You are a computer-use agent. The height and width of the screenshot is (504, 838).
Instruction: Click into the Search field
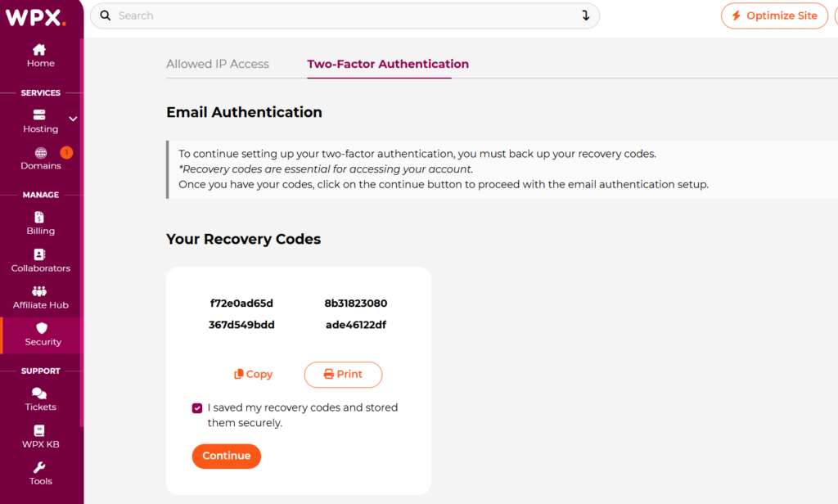[x=344, y=16]
